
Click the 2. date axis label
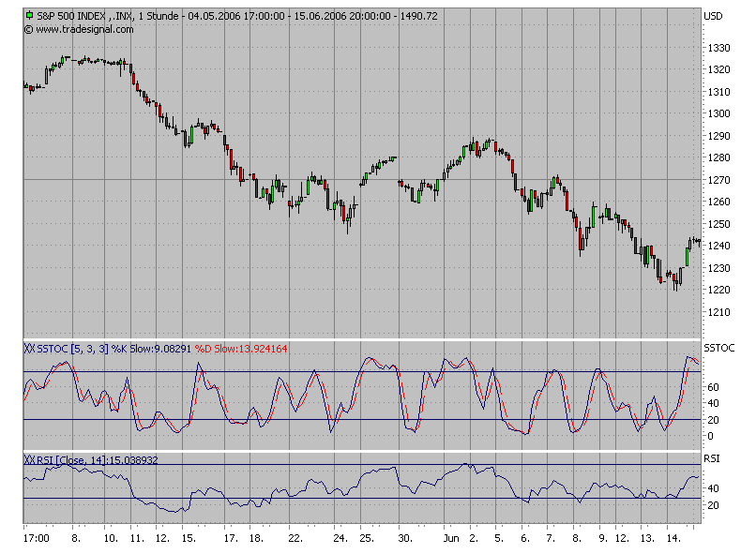point(474,538)
